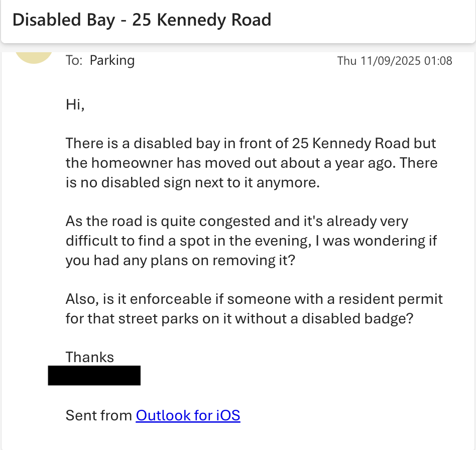Click 'As the road is quite congested' text

click(x=168, y=221)
